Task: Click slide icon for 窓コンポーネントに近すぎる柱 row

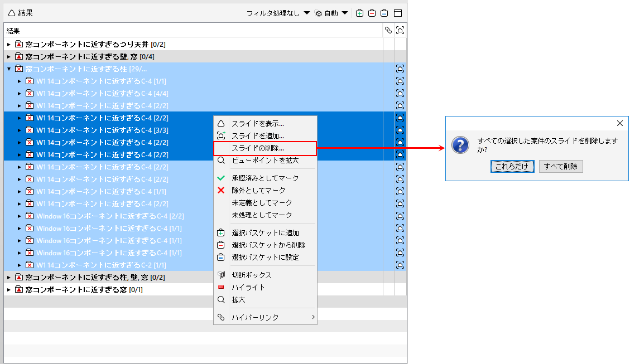Action: pyautogui.click(x=400, y=69)
